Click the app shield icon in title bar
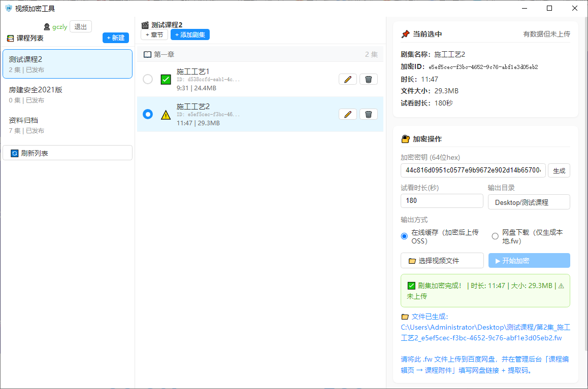The width and height of the screenshot is (588, 389). click(x=9, y=8)
